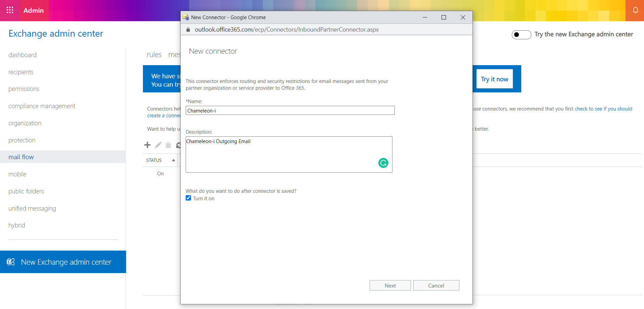Click New Exchange admin center banner
This screenshot has height=309, width=644.
63,262
